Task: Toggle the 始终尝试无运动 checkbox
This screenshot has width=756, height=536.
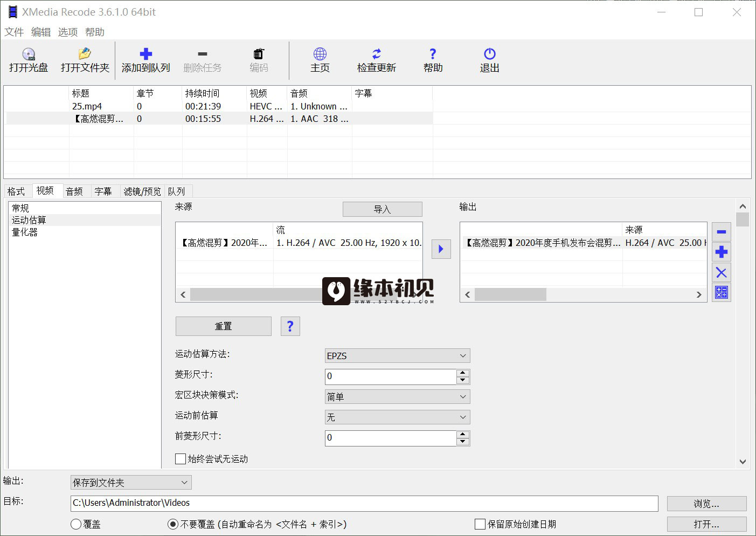Action: click(181, 459)
